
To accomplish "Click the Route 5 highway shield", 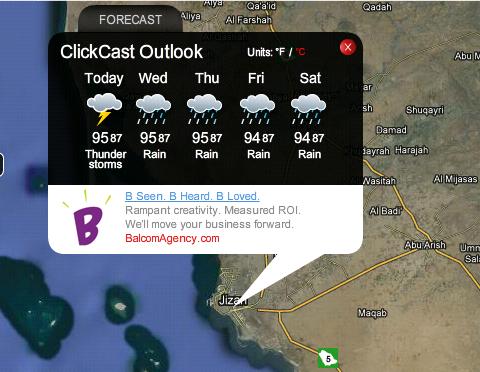I will 328,358.
